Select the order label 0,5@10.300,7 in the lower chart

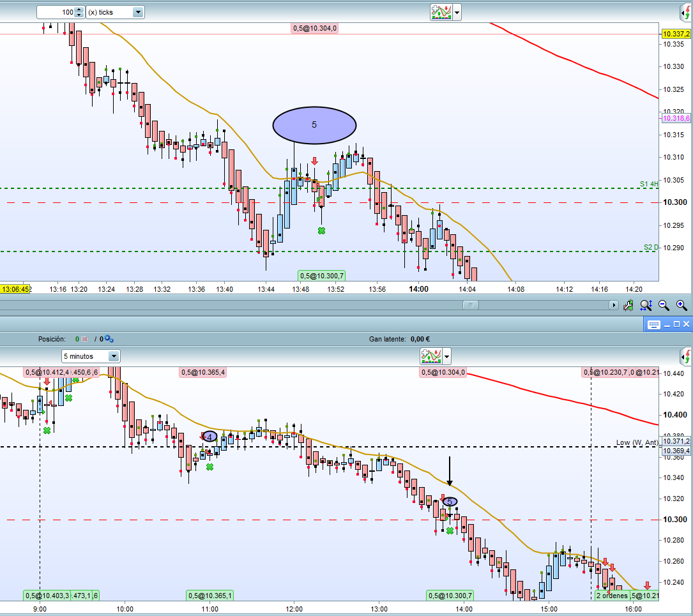[450, 596]
